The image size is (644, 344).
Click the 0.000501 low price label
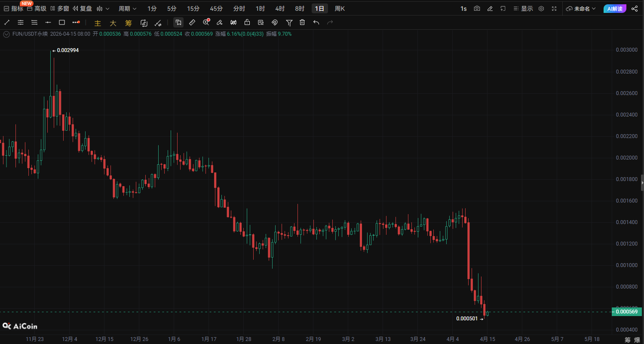tap(467, 319)
